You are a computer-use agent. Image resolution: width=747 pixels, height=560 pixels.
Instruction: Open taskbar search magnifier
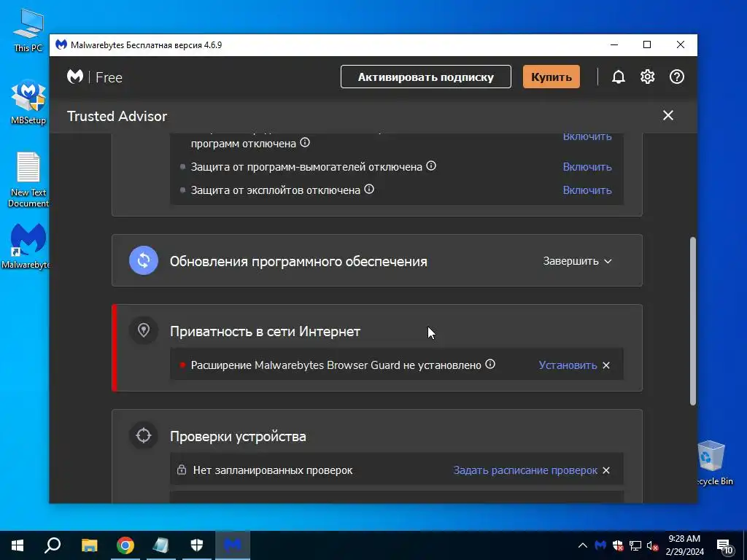(53, 545)
